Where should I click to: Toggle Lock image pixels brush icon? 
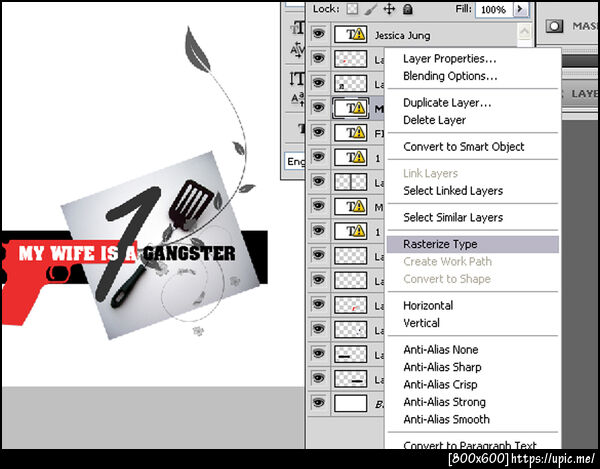pos(370,9)
